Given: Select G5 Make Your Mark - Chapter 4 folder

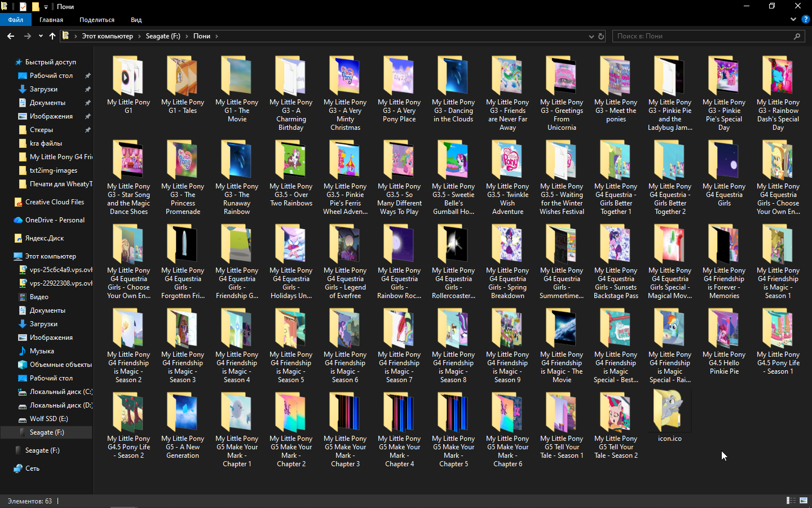Looking at the screenshot, I should click(x=399, y=430).
